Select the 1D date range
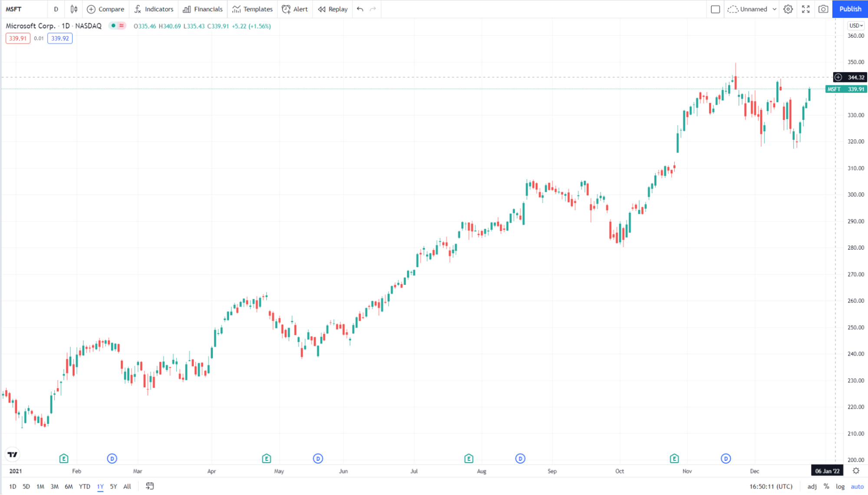Image resolution: width=868 pixels, height=495 pixels. point(13,487)
